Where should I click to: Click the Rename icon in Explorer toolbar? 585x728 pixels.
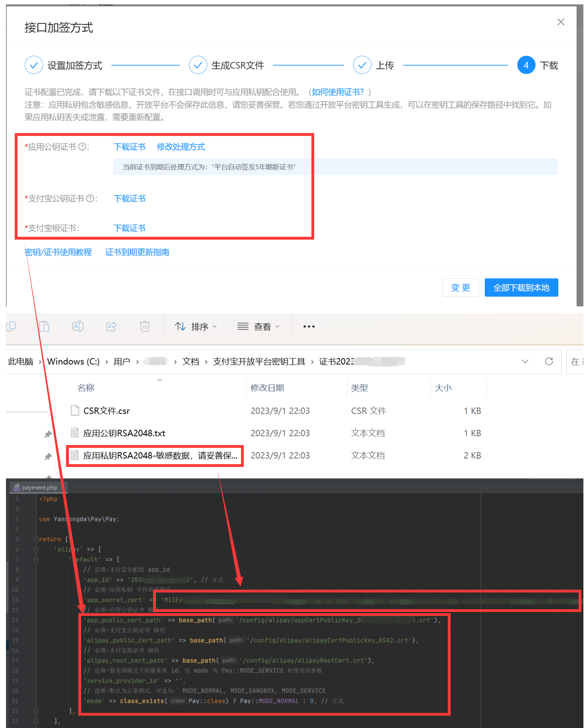click(78, 326)
